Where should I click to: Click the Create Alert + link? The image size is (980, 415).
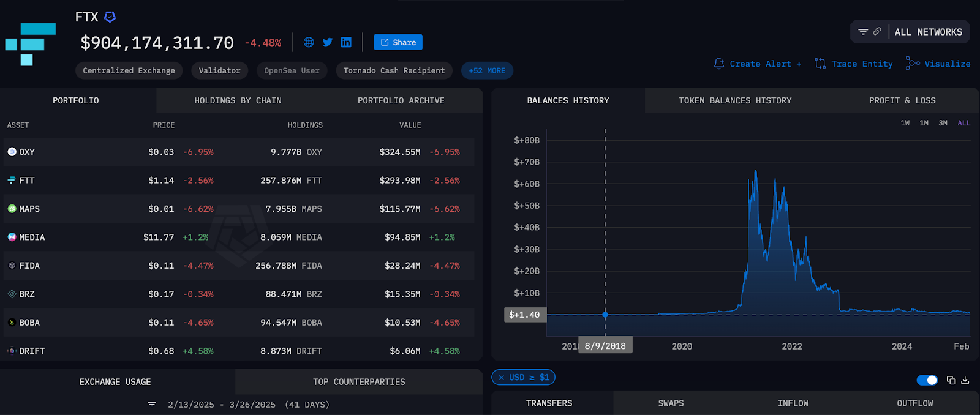tap(758, 64)
